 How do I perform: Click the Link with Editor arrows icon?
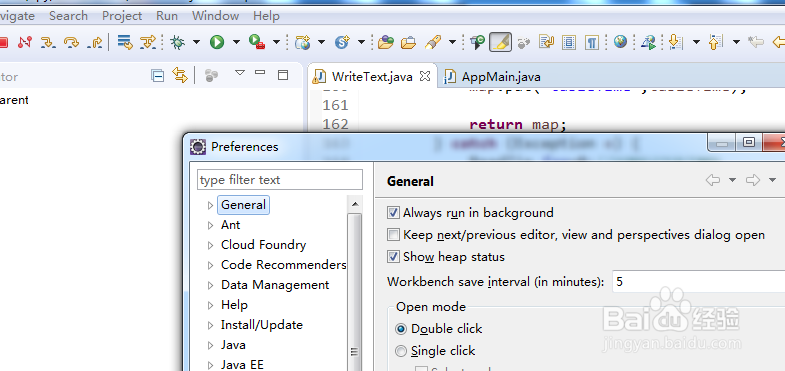pyautogui.click(x=180, y=76)
